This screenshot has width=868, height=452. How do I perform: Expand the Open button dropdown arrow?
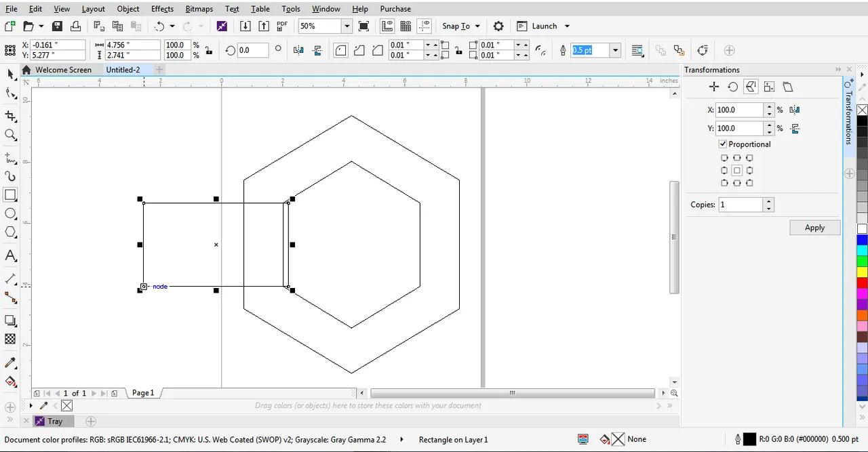pos(41,26)
